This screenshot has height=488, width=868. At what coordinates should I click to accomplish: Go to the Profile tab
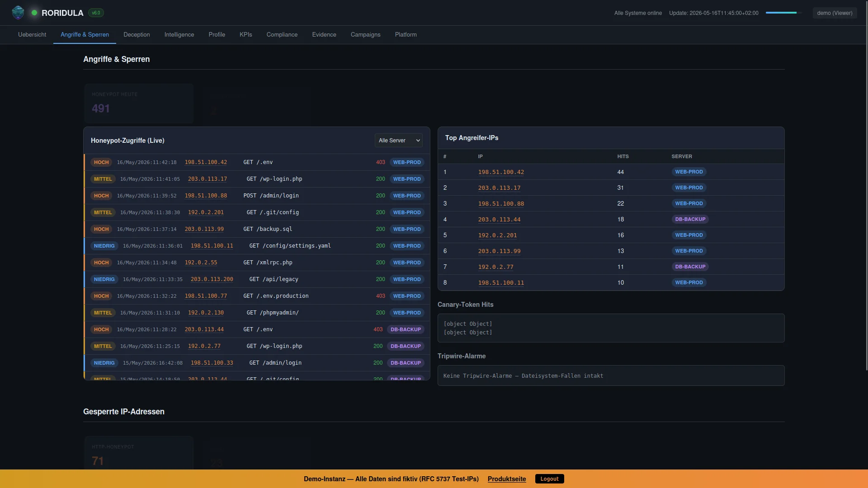pos(217,35)
